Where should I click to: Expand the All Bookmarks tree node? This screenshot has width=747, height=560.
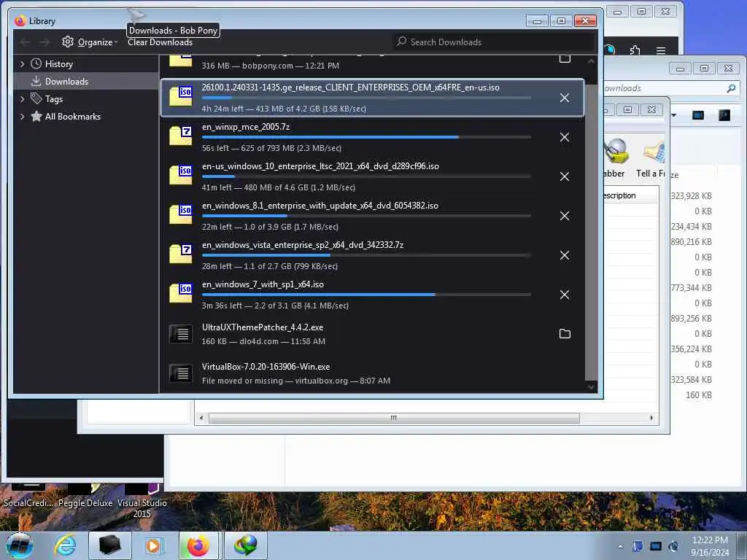23,117
